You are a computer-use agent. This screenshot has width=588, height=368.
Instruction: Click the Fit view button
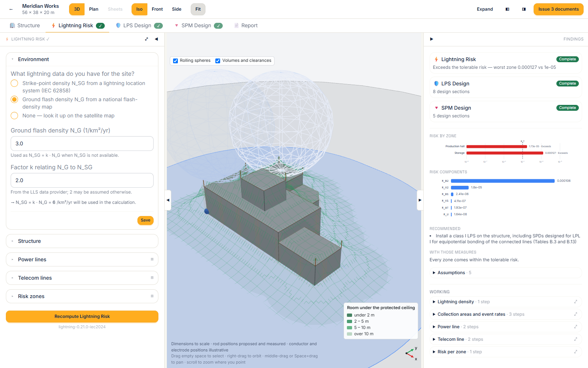pos(198,9)
